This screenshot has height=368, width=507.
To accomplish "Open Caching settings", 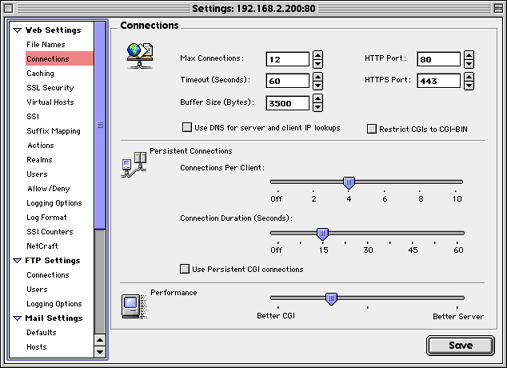I will [x=40, y=73].
